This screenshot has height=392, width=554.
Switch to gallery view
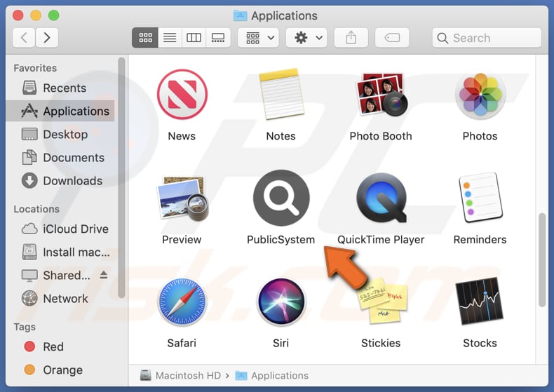pos(218,37)
